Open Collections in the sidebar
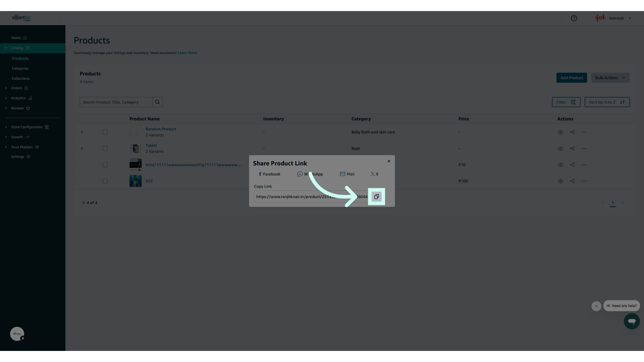644x362 pixels. (20, 78)
